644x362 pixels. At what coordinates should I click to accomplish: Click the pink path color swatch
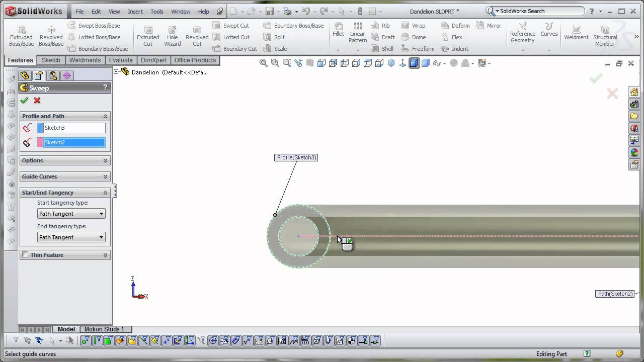click(x=40, y=142)
